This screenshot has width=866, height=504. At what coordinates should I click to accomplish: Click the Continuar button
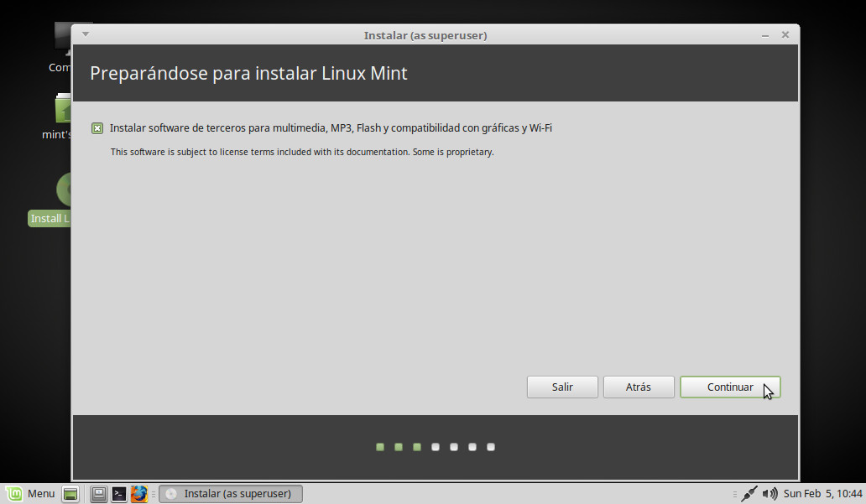click(x=729, y=387)
